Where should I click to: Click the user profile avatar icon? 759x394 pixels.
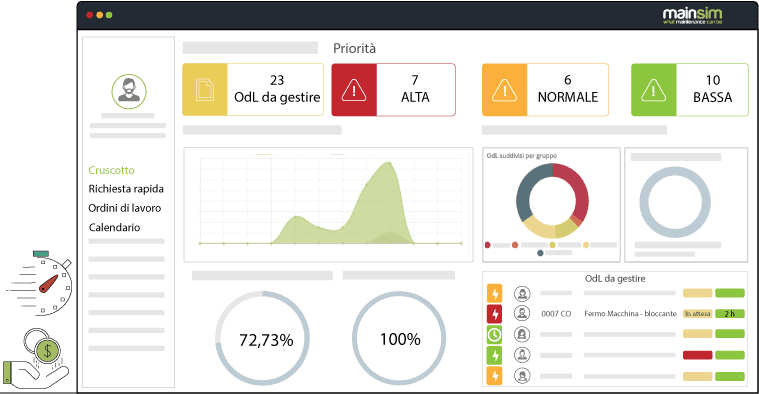129,91
